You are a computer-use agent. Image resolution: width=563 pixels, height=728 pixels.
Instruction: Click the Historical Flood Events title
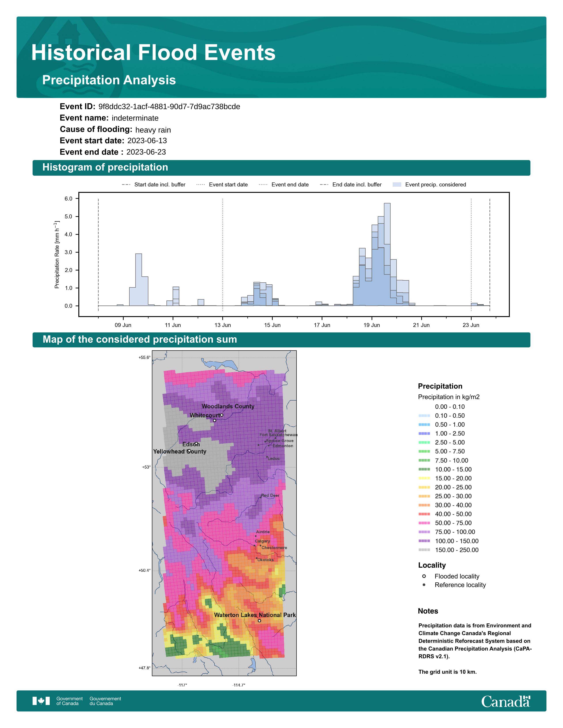click(x=153, y=53)
